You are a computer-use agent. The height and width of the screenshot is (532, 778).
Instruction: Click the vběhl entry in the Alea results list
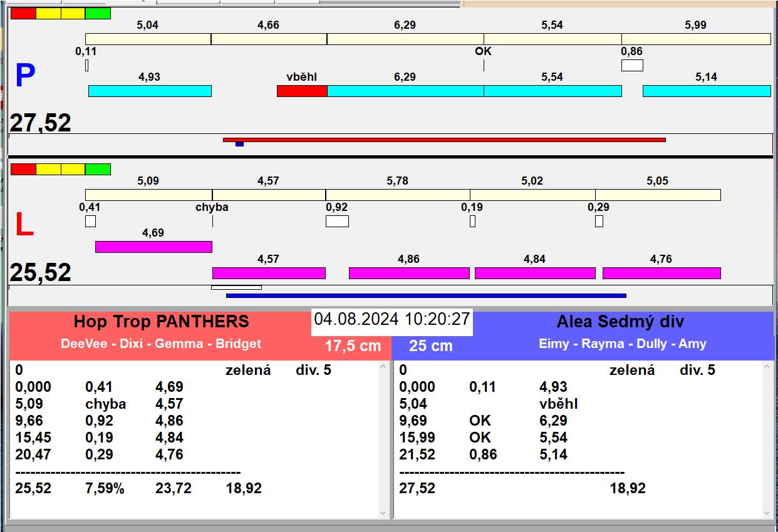pos(559,404)
